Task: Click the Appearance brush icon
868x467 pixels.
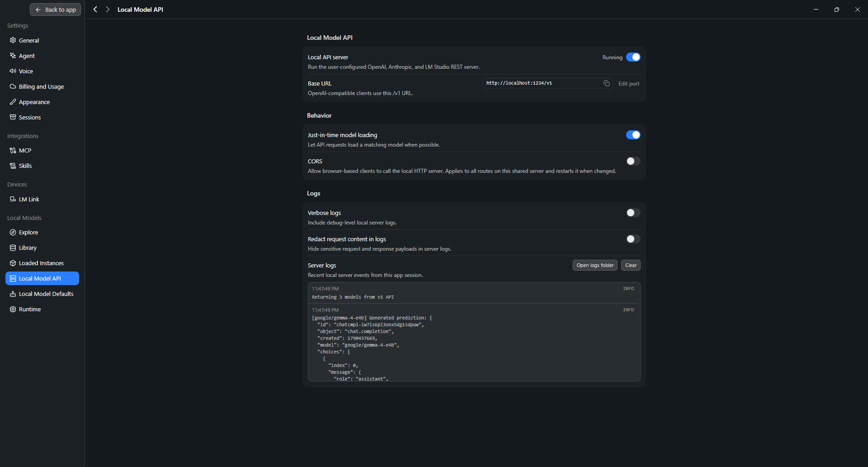Action: [x=13, y=102]
